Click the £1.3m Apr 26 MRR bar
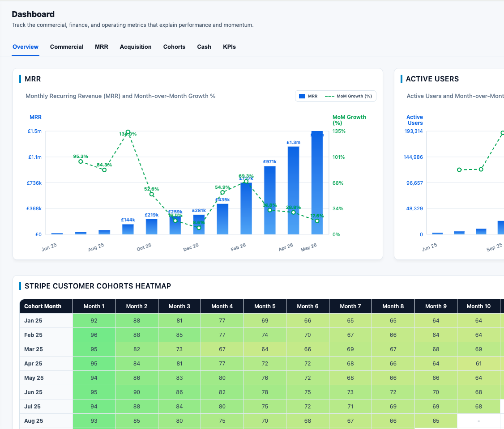Screen dimensions: 504x429 coord(294,191)
